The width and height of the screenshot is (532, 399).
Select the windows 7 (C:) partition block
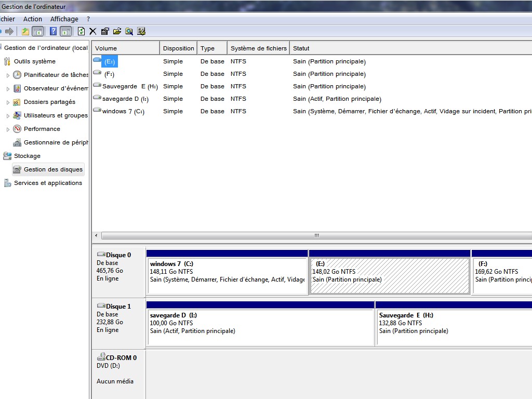click(x=227, y=275)
